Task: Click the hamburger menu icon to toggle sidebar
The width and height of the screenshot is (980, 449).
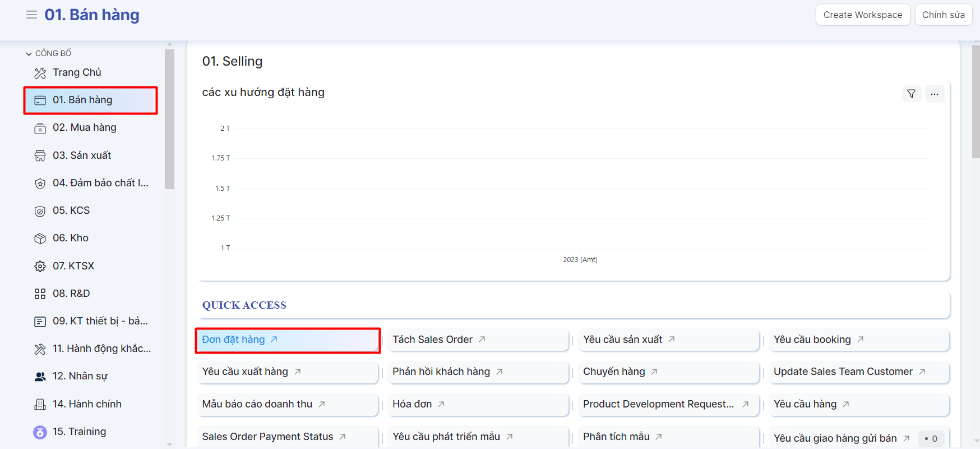Action: pyautogui.click(x=31, y=15)
